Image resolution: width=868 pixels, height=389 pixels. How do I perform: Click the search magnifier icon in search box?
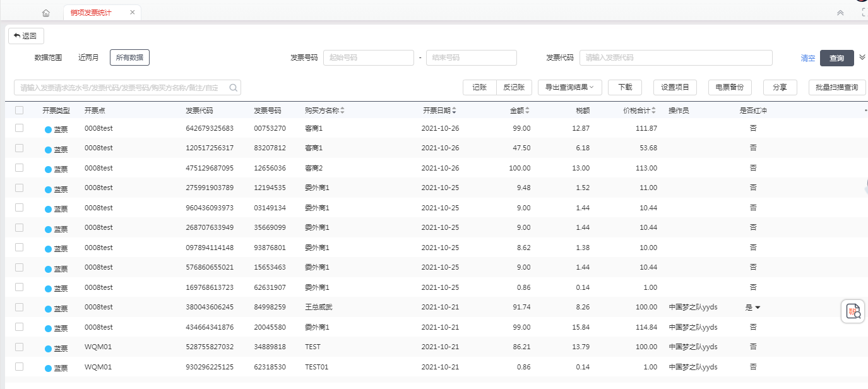coord(233,88)
